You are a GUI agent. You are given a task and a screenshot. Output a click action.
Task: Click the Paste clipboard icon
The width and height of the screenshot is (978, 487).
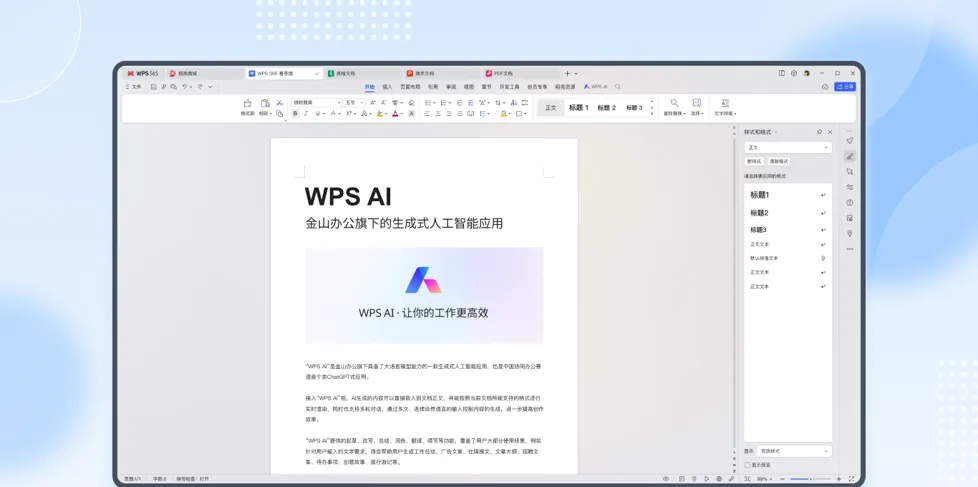[265, 103]
